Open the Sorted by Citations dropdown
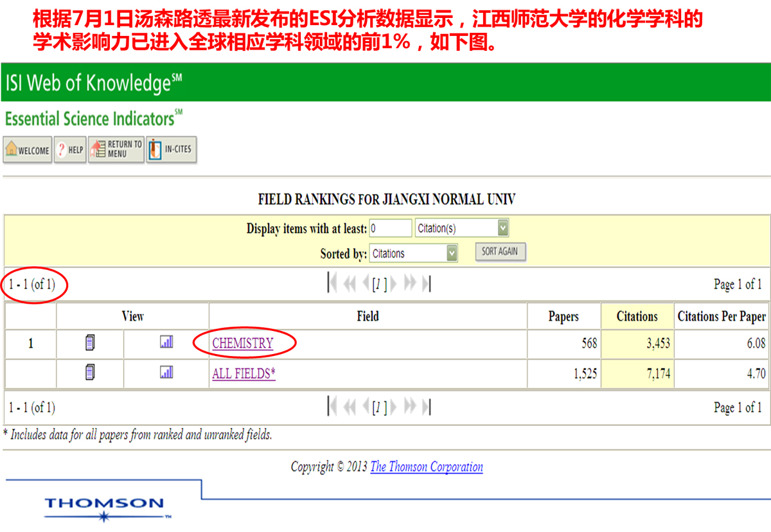This screenshot has height=532, width=771. [x=452, y=253]
